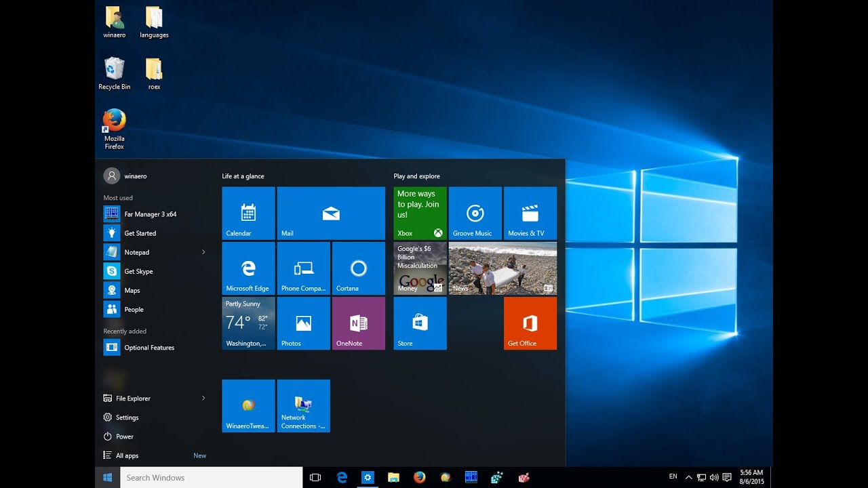Screen dimensions: 868x488
Task: Open the Photos tile
Action: point(304,323)
